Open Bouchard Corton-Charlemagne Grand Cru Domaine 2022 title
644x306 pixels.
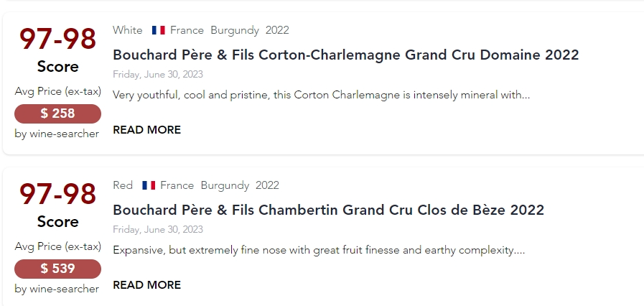coord(345,55)
